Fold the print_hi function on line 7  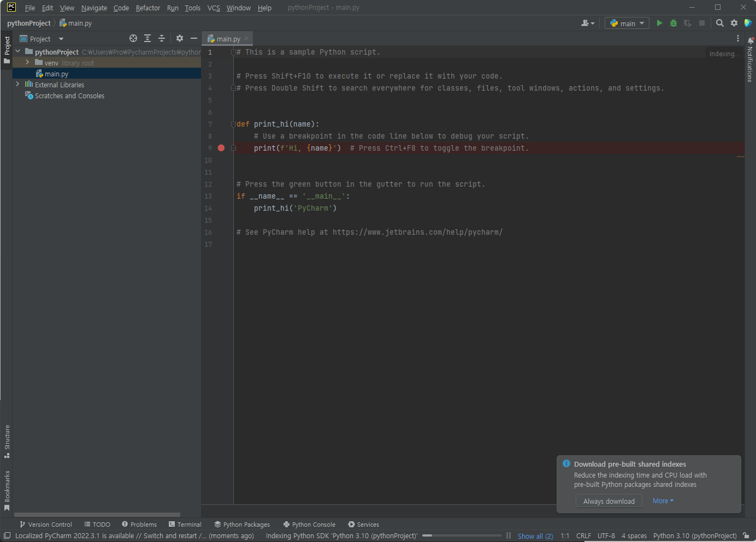coord(233,124)
